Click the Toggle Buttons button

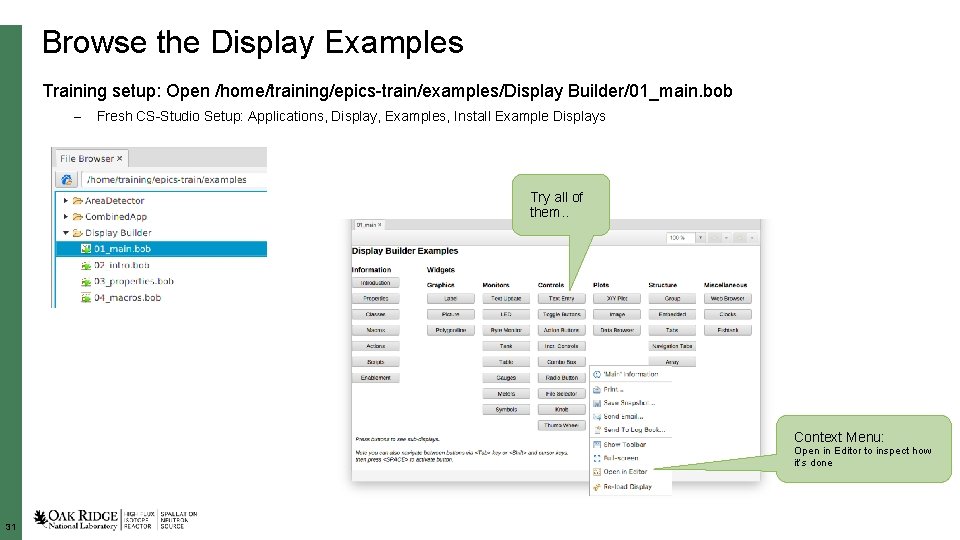[x=561, y=314]
